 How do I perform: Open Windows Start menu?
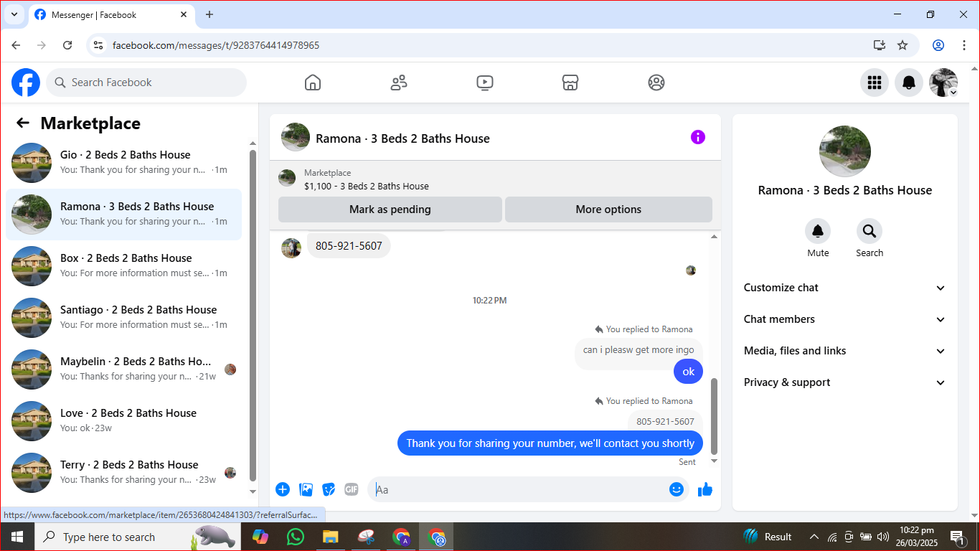point(17,537)
